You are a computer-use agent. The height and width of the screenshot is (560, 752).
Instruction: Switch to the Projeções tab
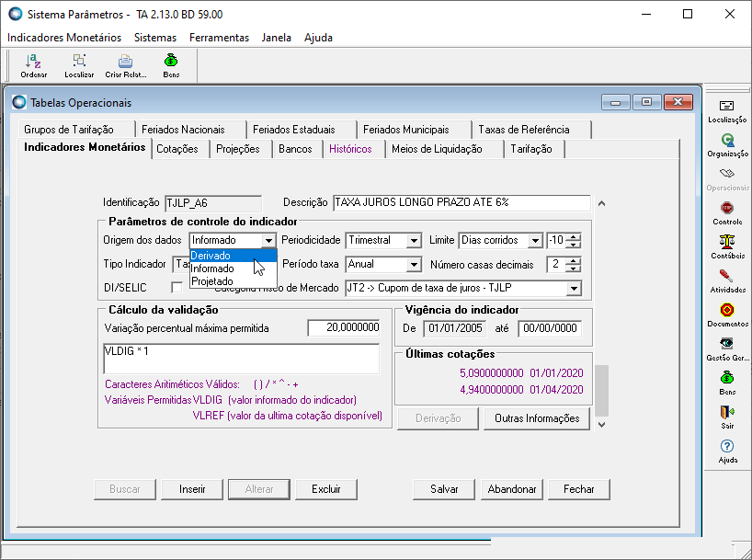[238, 149]
